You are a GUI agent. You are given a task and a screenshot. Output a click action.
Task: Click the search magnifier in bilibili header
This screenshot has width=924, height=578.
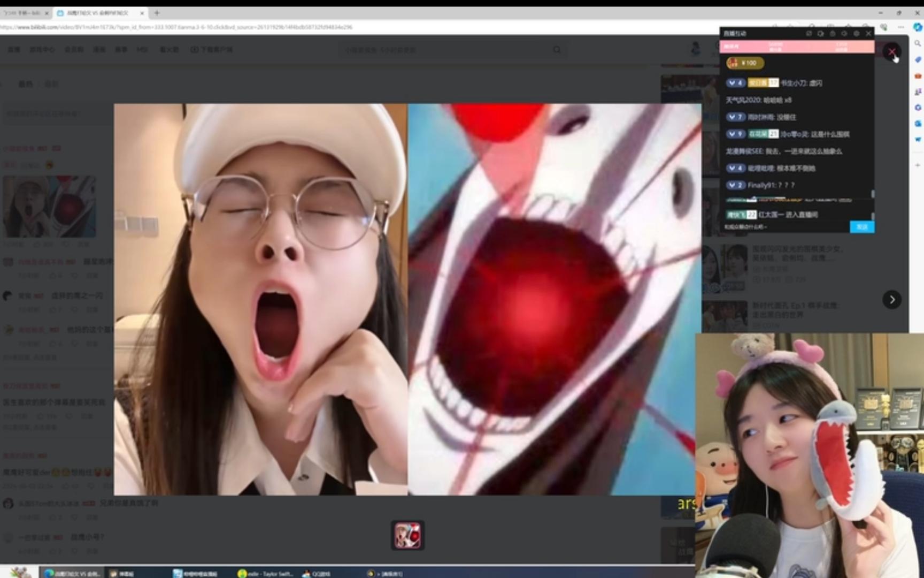point(557,50)
